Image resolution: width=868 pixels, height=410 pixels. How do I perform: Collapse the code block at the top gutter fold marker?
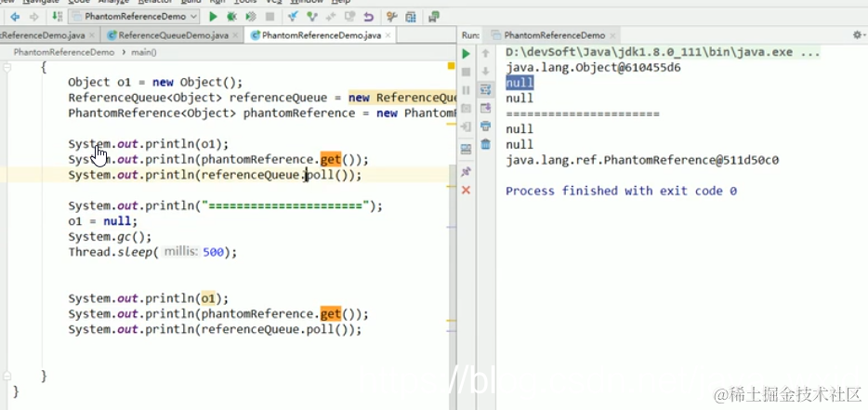pyautogui.click(x=7, y=68)
